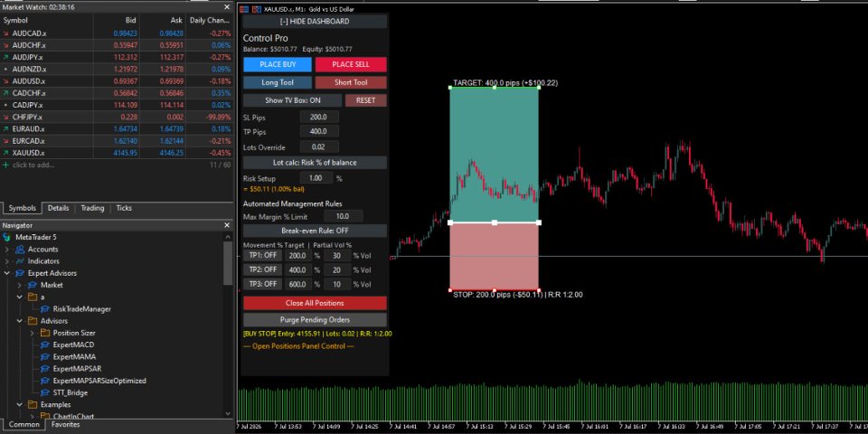Image resolution: width=868 pixels, height=434 pixels.
Task: Toggle the Show TV Box: ON button
Action: [x=293, y=100]
